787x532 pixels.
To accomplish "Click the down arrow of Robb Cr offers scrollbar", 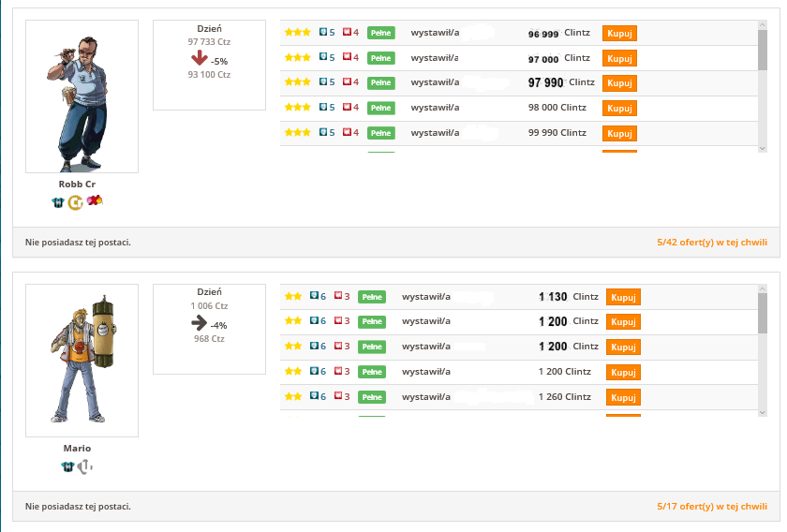I will 763,148.
